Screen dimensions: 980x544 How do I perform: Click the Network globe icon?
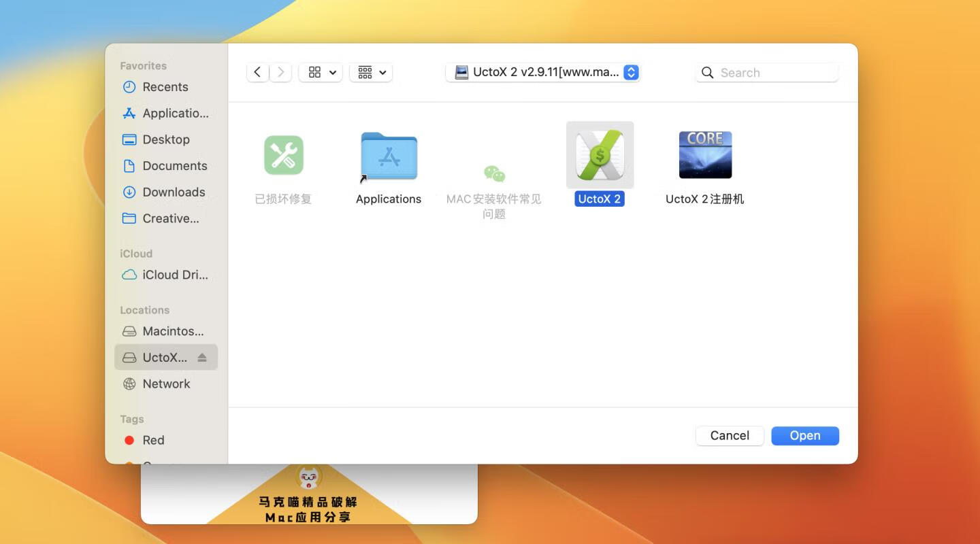(x=129, y=384)
